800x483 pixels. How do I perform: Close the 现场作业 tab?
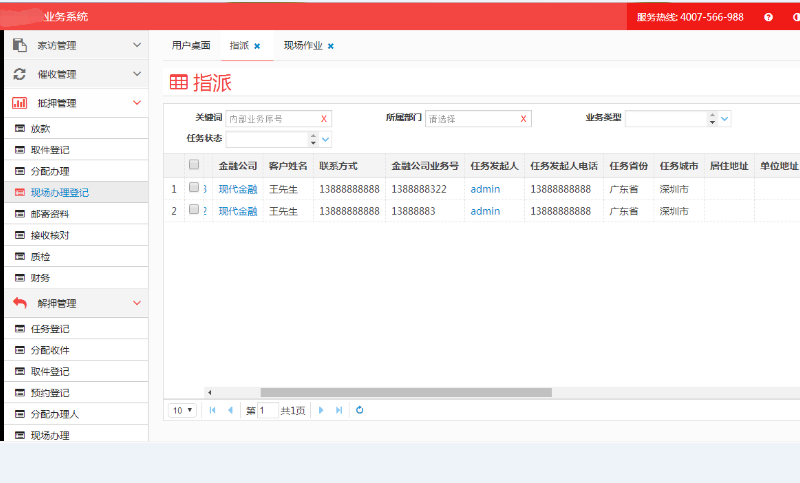331,46
